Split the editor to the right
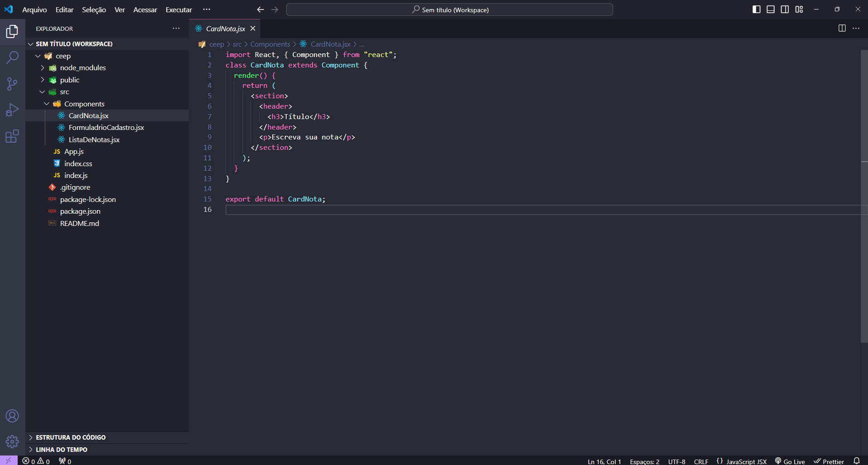 pos(842,28)
